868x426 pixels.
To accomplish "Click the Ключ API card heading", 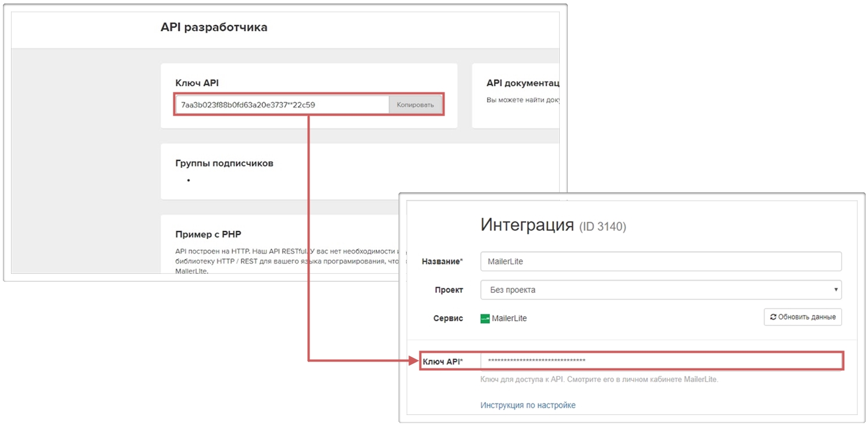I will click(x=197, y=83).
